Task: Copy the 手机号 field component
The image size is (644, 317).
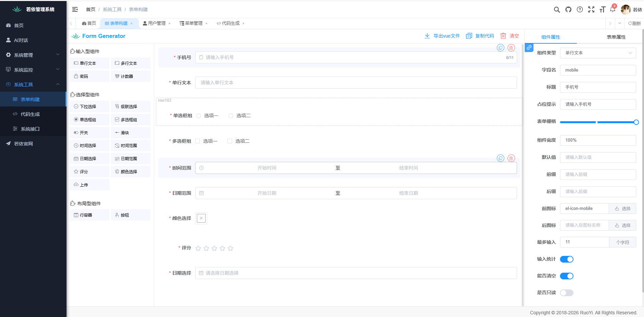Action: tap(501, 48)
